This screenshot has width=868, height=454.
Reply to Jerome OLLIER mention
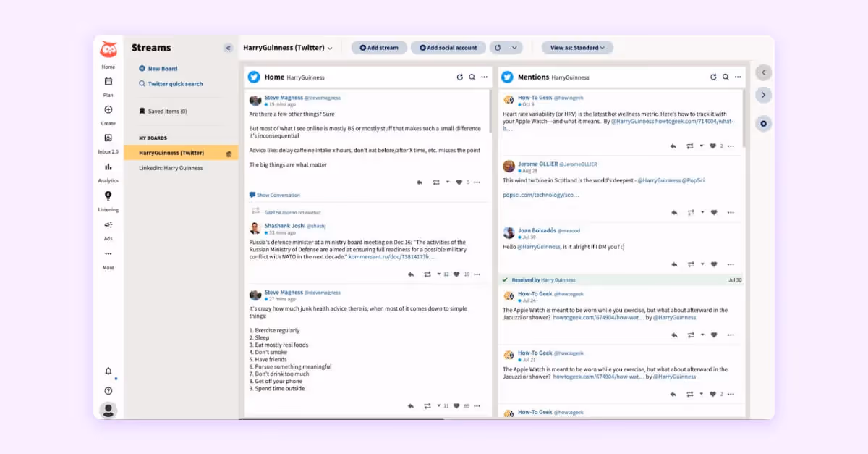[x=674, y=213]
